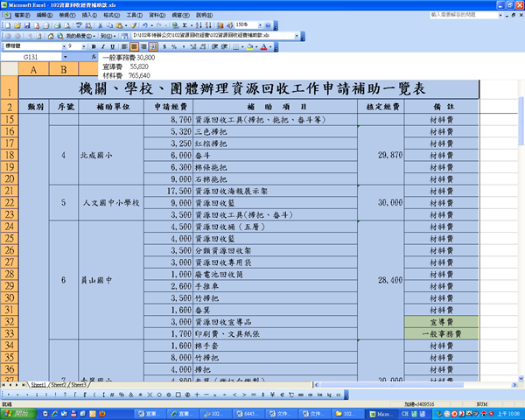Viewport: 525px width, 420px height.
Task: Launch the Chart Wizard
Action: tap(220, 25)
